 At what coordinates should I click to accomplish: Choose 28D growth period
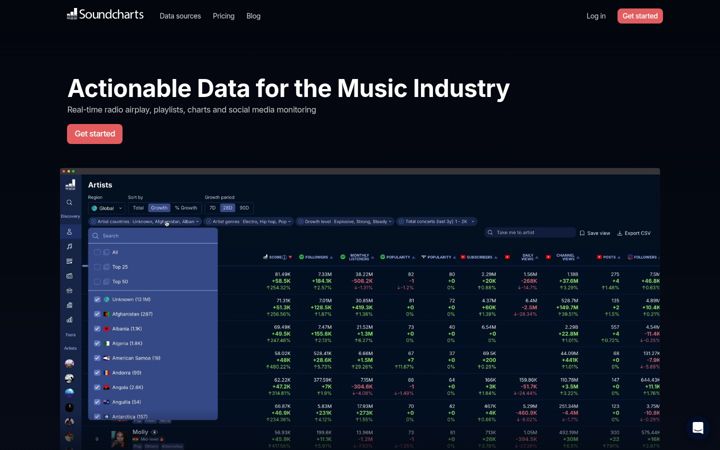pyautogui.click(x=227, y=208)
